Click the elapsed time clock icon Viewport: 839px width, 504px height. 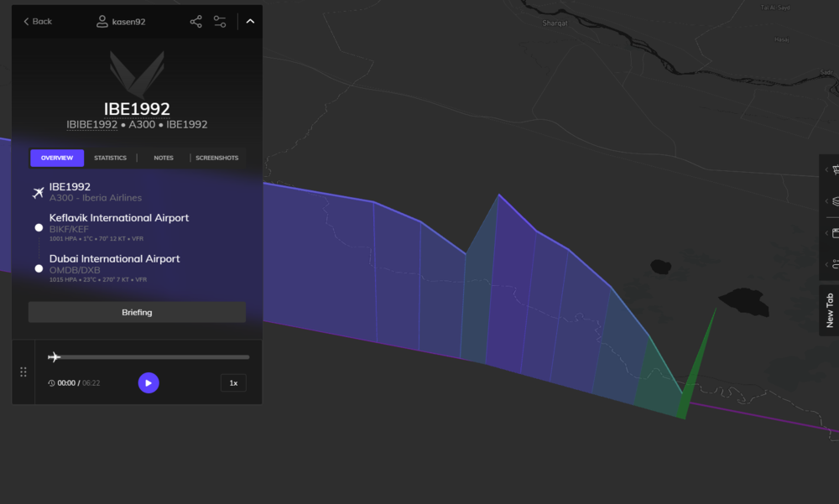52,383
